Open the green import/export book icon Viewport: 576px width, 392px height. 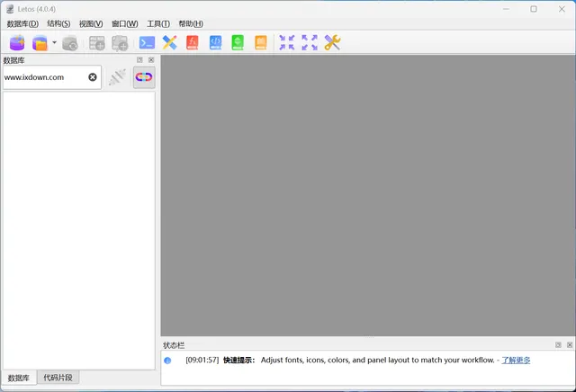pyautogui.click(x=238, y=42)
